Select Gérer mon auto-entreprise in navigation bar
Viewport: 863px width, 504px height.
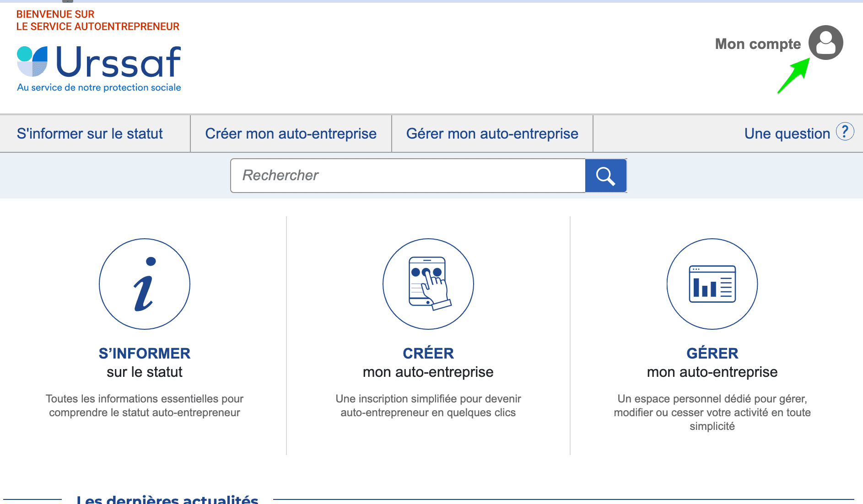(x=492, y=134)
